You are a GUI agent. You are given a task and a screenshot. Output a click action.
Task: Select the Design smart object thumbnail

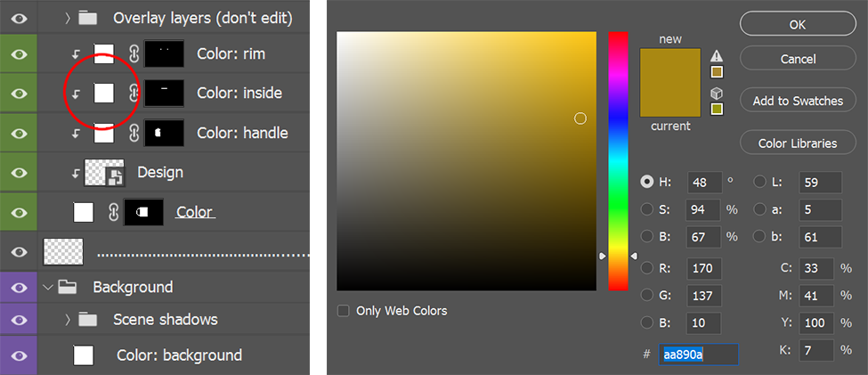[x=104, y=173]
